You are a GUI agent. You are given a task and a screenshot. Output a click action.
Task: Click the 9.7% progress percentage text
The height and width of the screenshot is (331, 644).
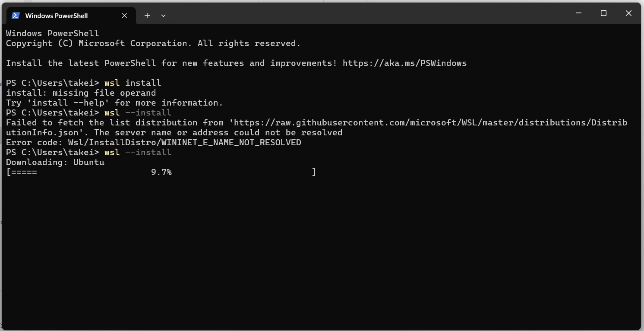pyautogui.click(x=161, y=172)
